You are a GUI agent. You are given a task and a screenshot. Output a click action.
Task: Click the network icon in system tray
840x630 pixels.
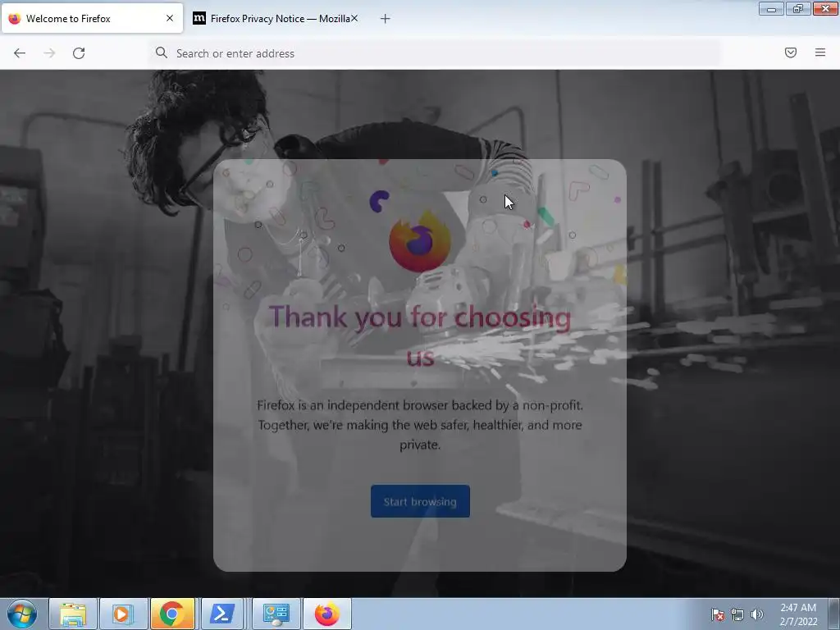[x=737, y=614]
